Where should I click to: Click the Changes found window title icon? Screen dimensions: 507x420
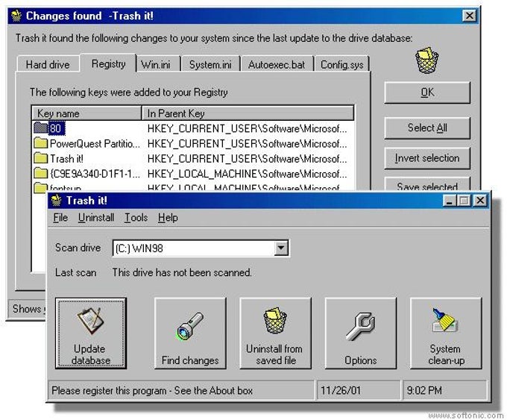click(x=16, y=16)
